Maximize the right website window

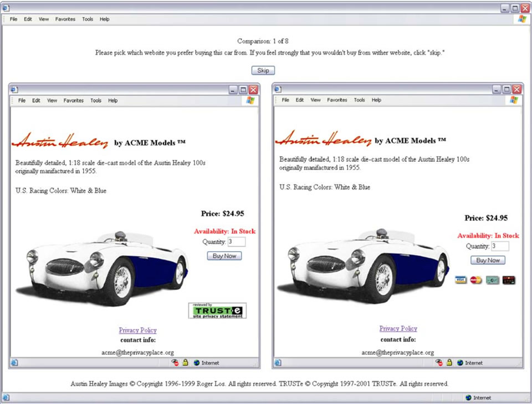pos(507,90)
